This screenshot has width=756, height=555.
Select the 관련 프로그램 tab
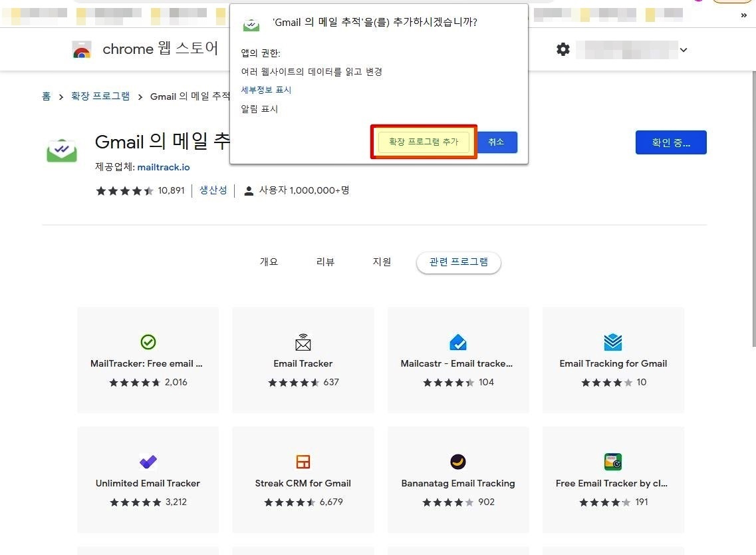click(x=459, y=262)
